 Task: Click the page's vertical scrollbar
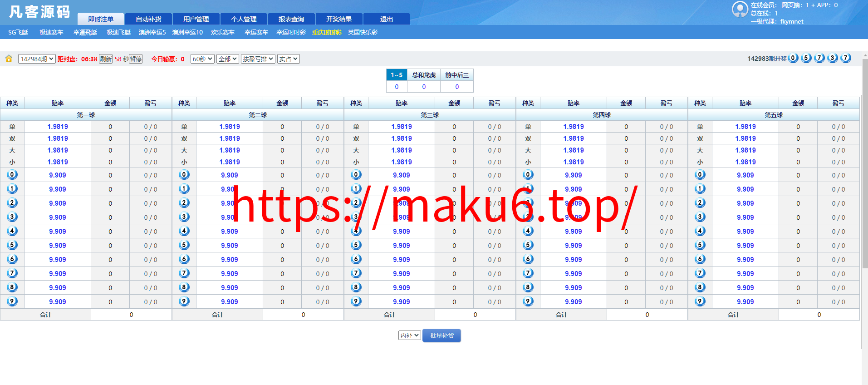[865, 163]
